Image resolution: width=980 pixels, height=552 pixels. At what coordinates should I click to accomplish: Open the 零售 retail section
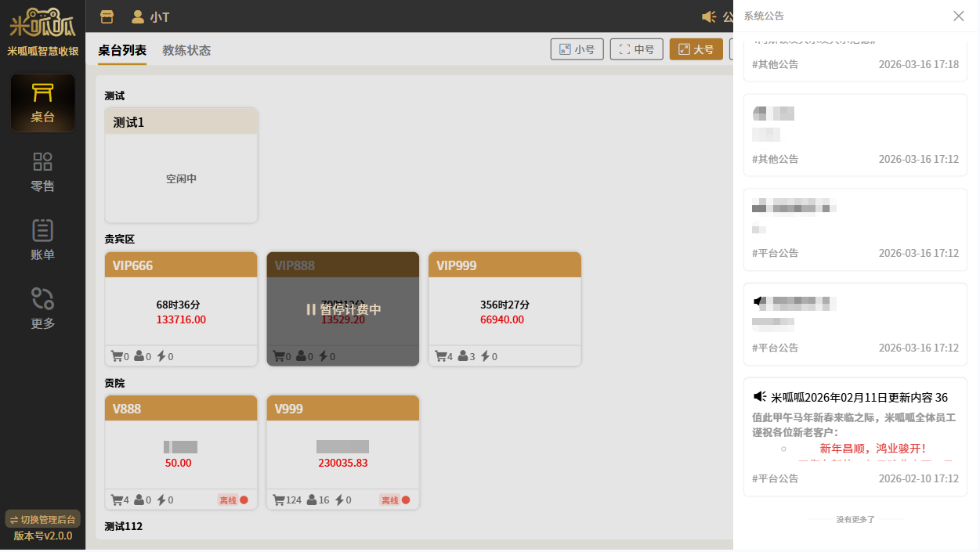pos(42,172)
